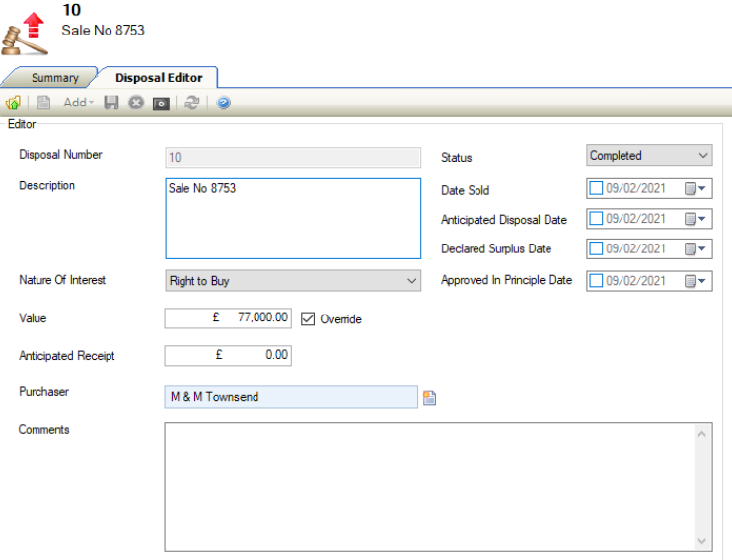Click the new document toolbar icon

tap(43, 103)
